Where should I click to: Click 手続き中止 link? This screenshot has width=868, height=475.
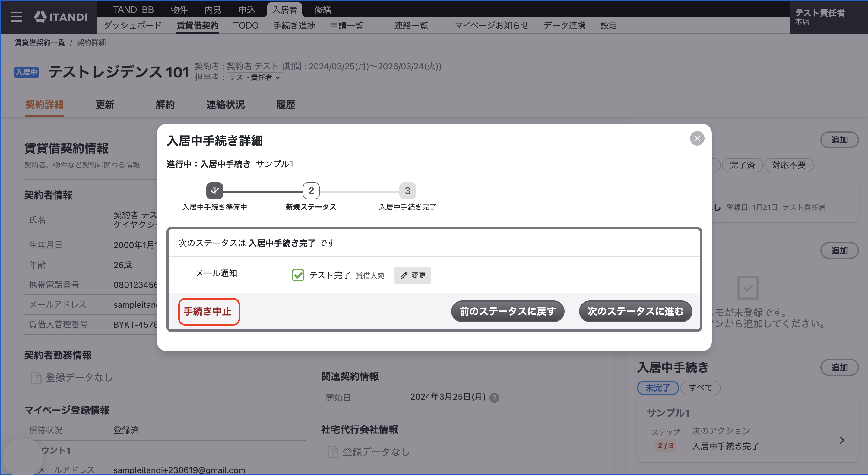[x=207, y=311]
